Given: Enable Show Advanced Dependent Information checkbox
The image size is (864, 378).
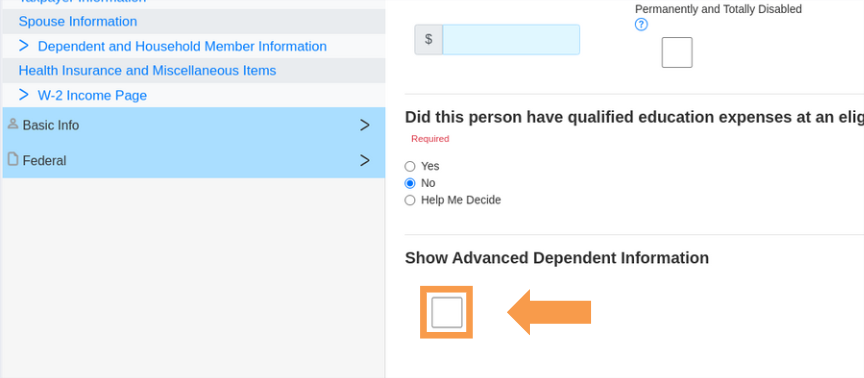Looking at the screenshot, I should point(446,312).
